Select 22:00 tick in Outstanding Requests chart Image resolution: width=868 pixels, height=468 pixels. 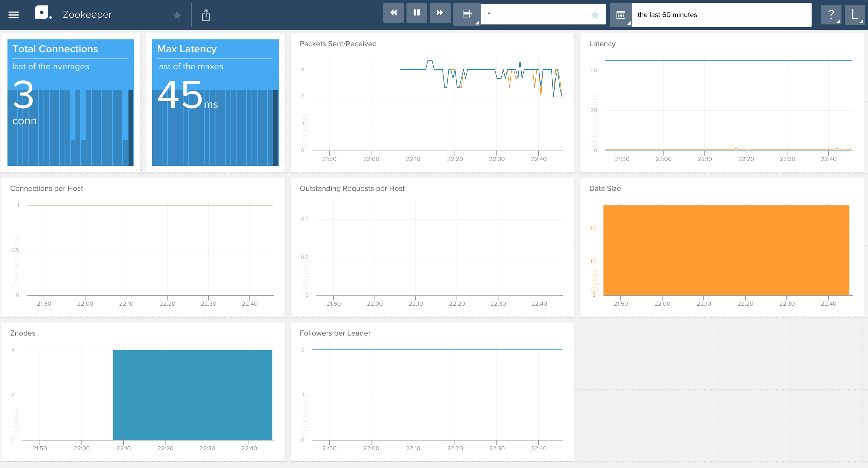(x=375, y=304)
